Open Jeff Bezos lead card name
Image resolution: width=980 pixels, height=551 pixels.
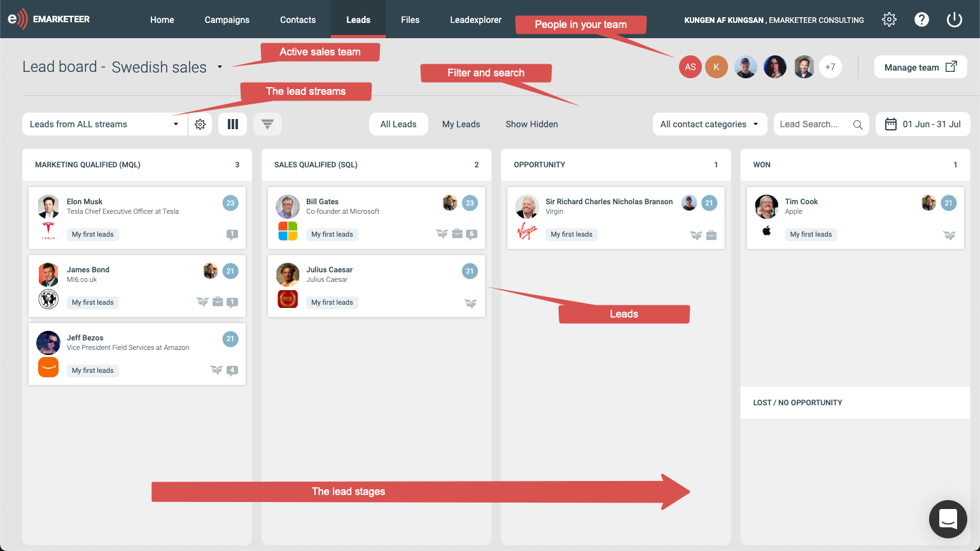[85, 338]
